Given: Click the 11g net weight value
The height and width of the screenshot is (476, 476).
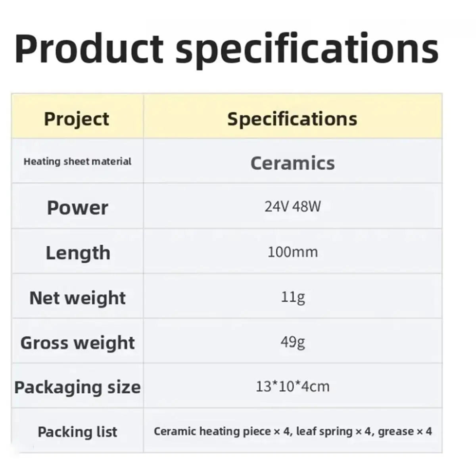Looking at the screenshot, I should 293,297.
